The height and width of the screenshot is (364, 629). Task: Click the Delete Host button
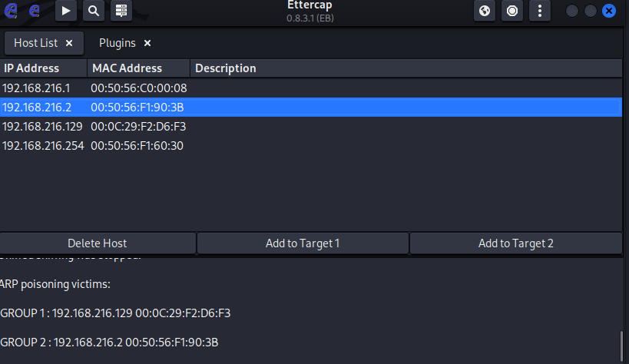tap(98, 243)
